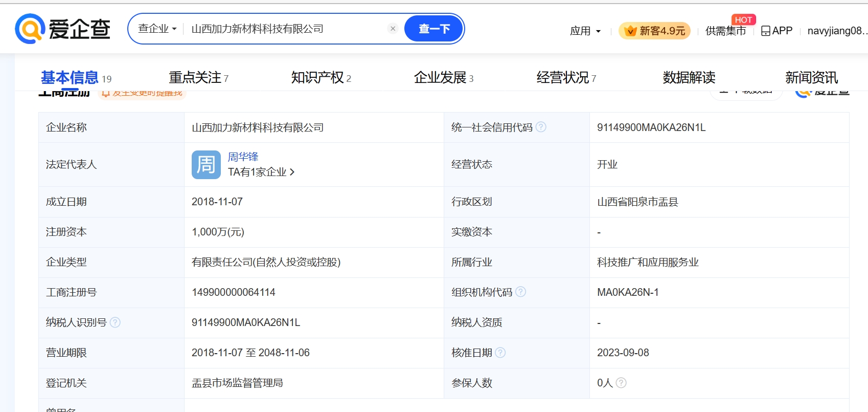The height and width of the screenshot is (412, 868).
Task: Click the 爱企查 logo
Action: pyautogui.click(x=62, y=29)
